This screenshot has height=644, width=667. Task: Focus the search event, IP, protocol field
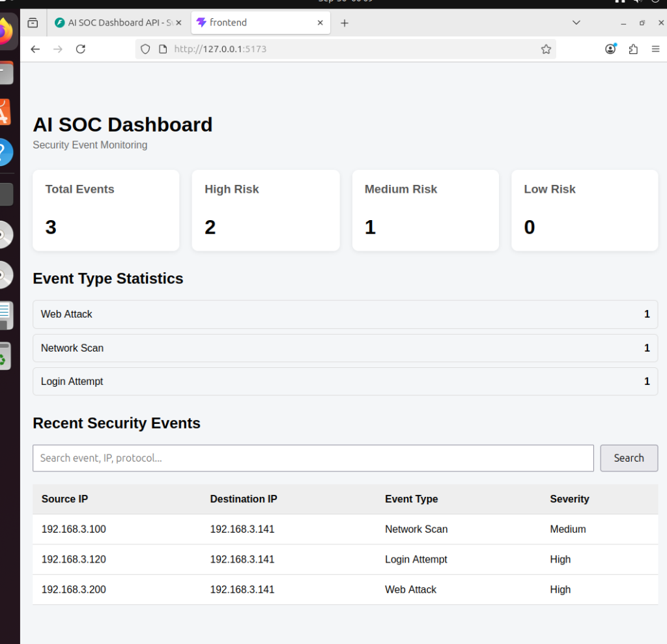[x=313, y=458]
